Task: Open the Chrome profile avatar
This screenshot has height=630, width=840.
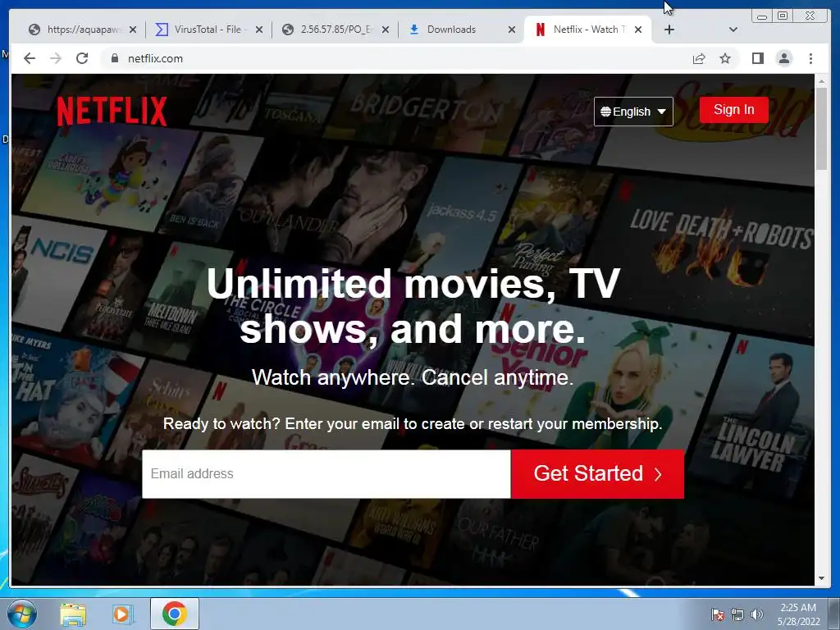Action: (x=783, y=58)
